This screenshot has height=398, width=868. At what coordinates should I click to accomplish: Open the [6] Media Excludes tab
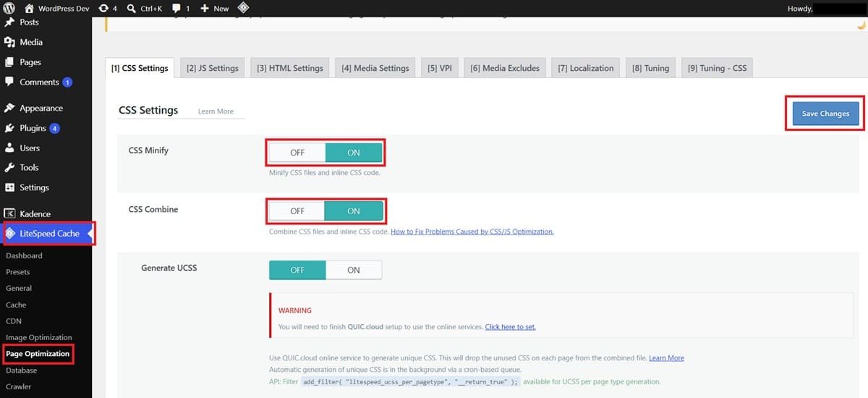coord(505,68)
